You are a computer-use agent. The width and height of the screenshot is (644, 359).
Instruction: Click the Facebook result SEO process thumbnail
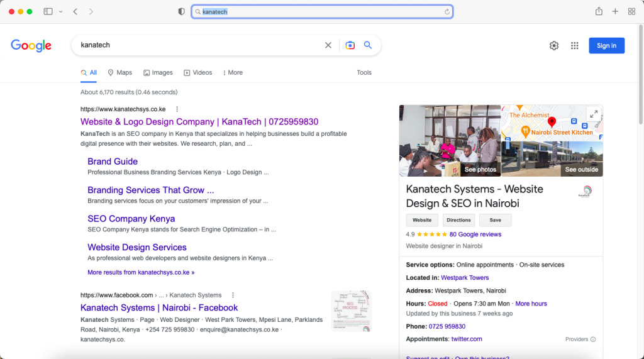click(x=351, y=311)
